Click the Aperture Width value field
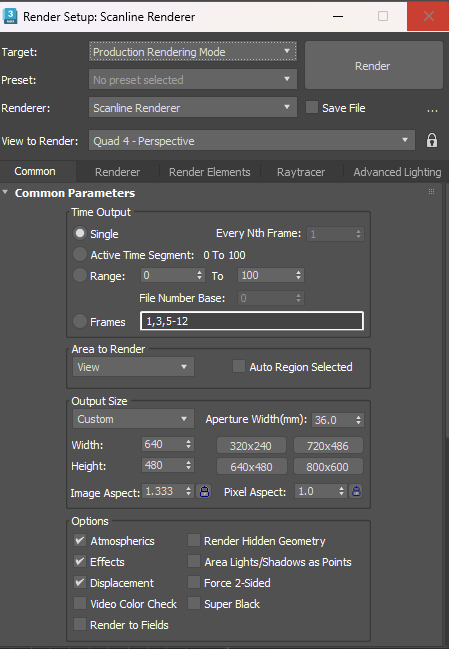 (332, 420)
